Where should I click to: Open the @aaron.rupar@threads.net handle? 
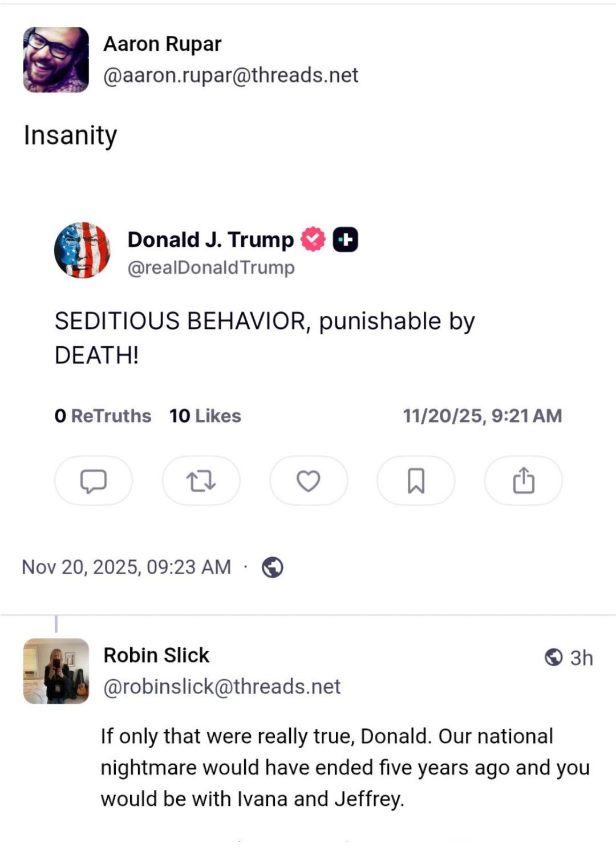pos(230,75)
